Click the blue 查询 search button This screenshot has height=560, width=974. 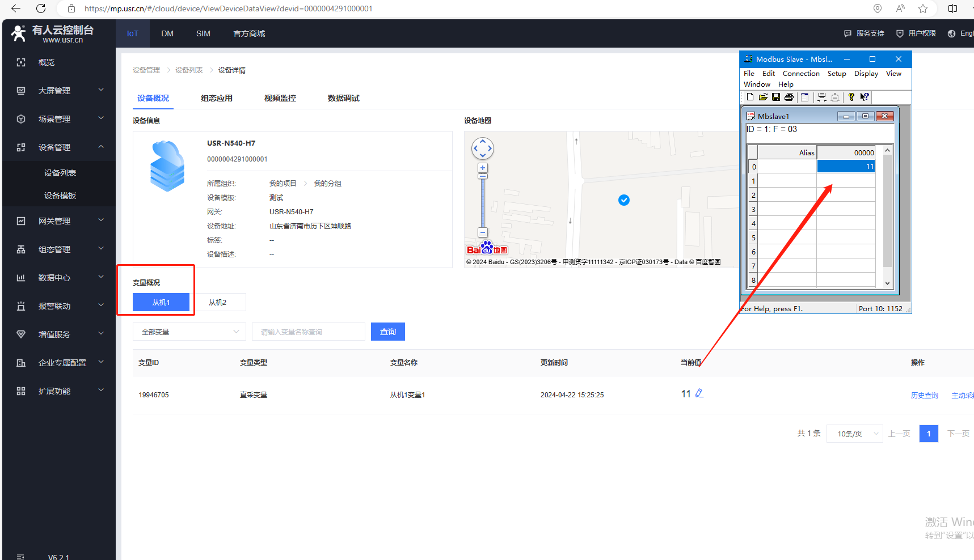tap(388, 332)
